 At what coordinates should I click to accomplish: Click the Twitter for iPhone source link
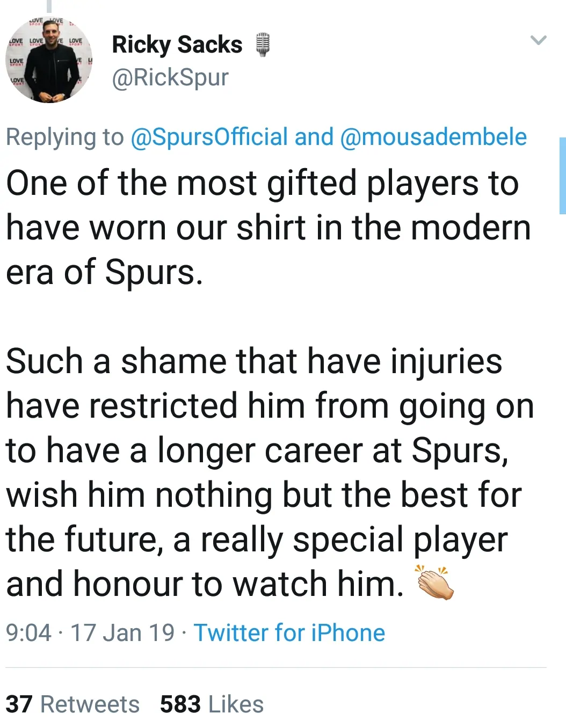click(x=289, y=632)
